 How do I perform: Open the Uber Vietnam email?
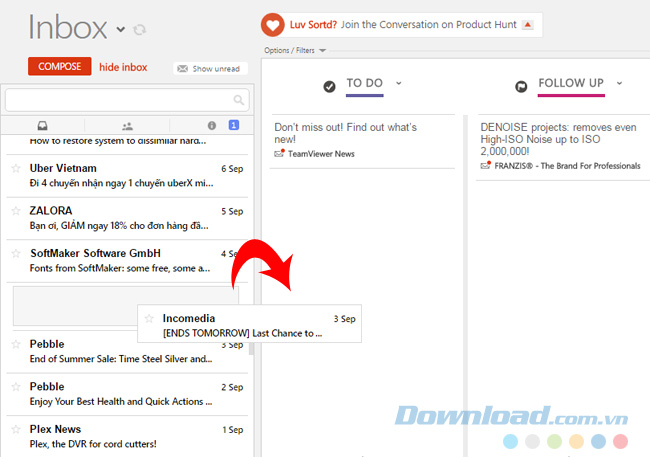point(127,176)
